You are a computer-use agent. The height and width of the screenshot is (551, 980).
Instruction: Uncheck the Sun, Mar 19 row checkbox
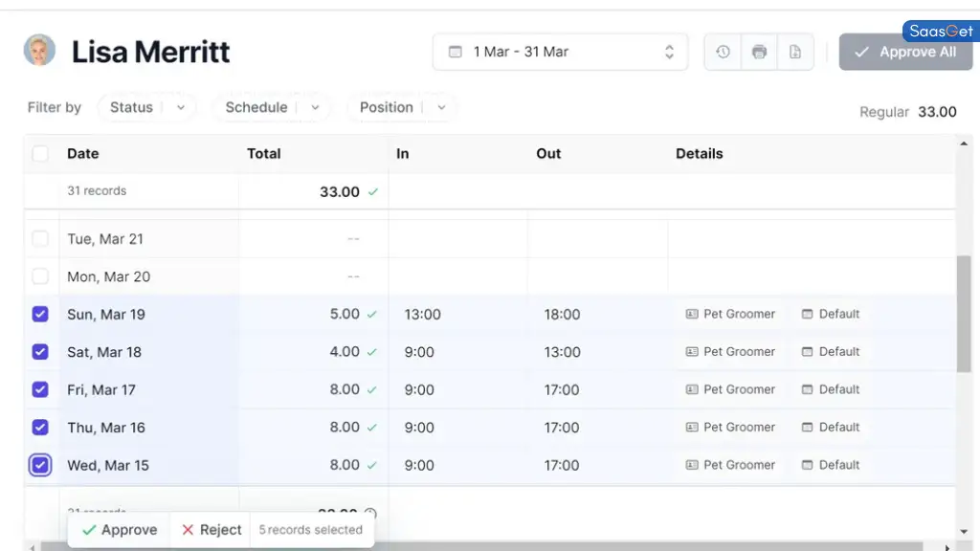coord(40,314)
